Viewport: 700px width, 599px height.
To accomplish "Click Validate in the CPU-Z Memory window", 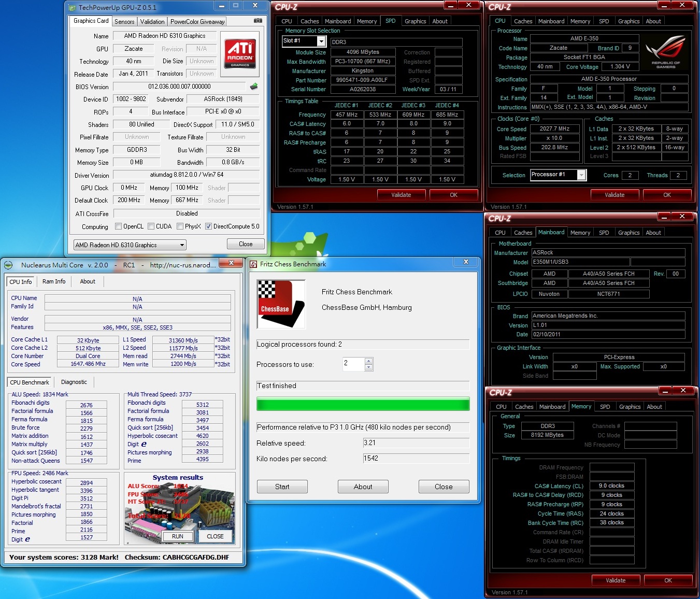I will pos(616,580).
